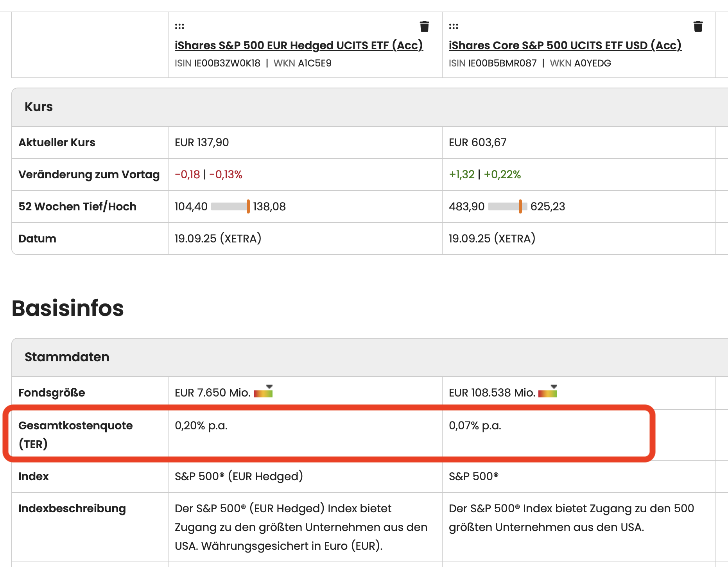
Task: Open iShares Core S&P 500 UCITS ETF USD link
Action: (565, 45)
